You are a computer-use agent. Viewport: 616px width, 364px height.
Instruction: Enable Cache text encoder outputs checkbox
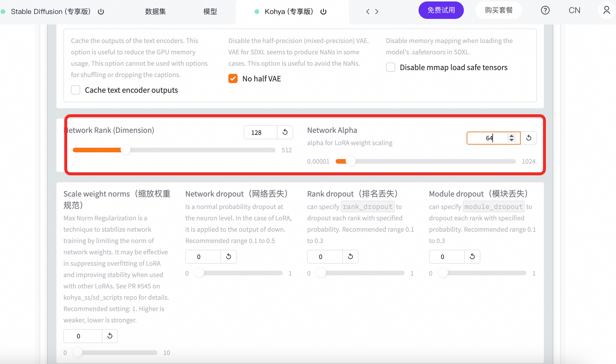[76, 90]
